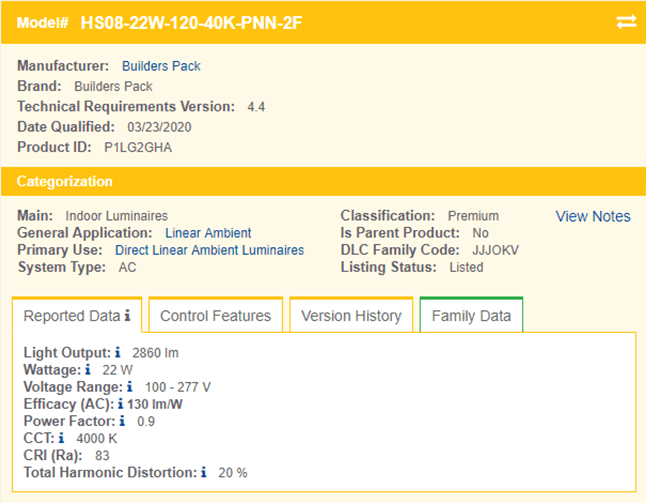Viewport: 646px width, 503px height.
Task: Click info icon on Reported Data tab
Action: pyautogui.click(x=127, y=316)
